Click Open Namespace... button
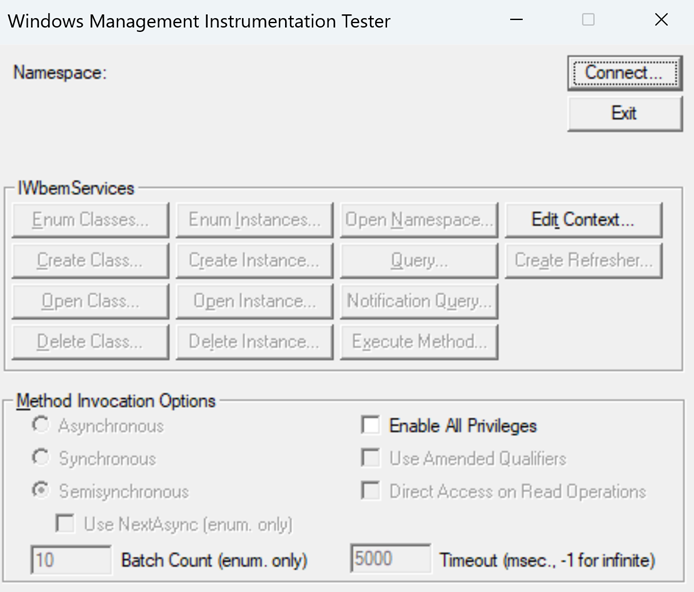This screenshot has height=592, width=694. pos(419,220)
